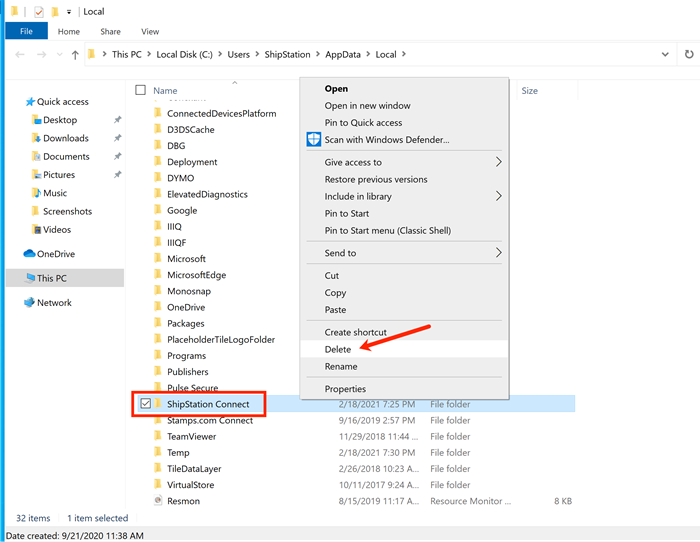Choose Rename from the context menu
Image resolution: width=700 pixels, height=542 pixels.
[341, 367]
